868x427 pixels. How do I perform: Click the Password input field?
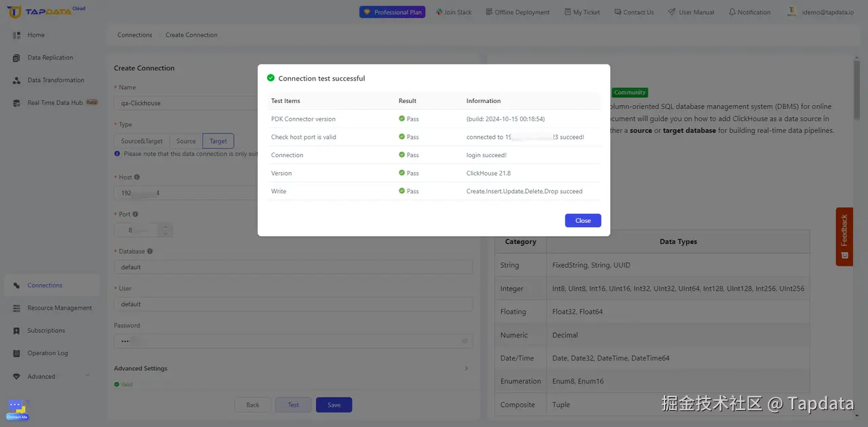(x=293, y=341)
